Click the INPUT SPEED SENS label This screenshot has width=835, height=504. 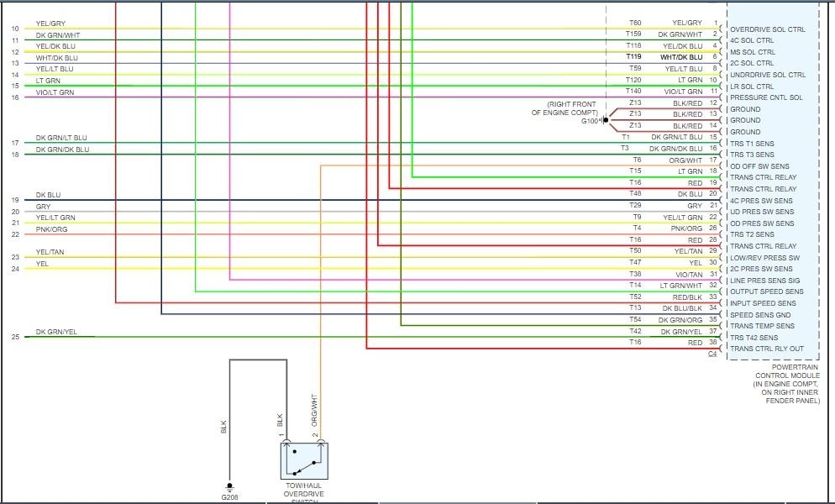[x=763, y=303]
